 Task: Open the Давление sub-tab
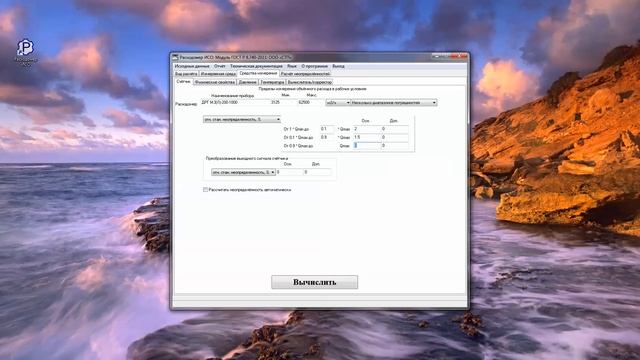pyautogui.click(x=247, y=82)
